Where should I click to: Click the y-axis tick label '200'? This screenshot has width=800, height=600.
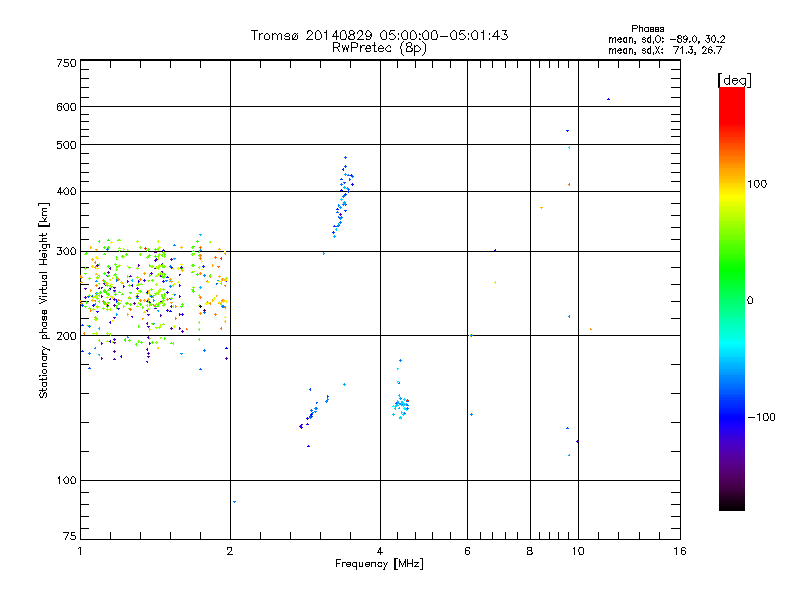[67, 336]
